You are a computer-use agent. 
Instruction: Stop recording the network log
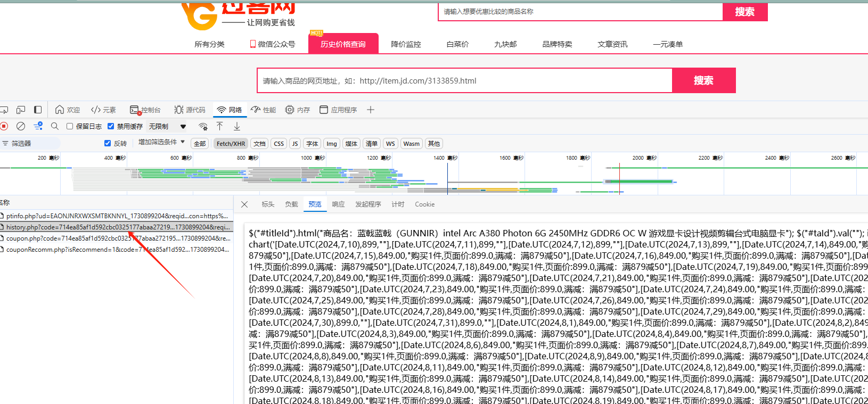pos(4,126)
